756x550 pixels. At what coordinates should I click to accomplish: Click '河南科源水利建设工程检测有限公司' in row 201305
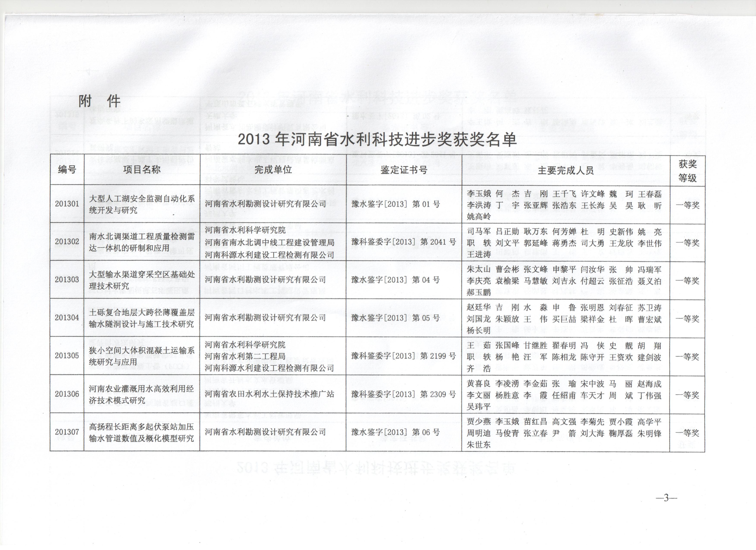(x=269, y=368)
